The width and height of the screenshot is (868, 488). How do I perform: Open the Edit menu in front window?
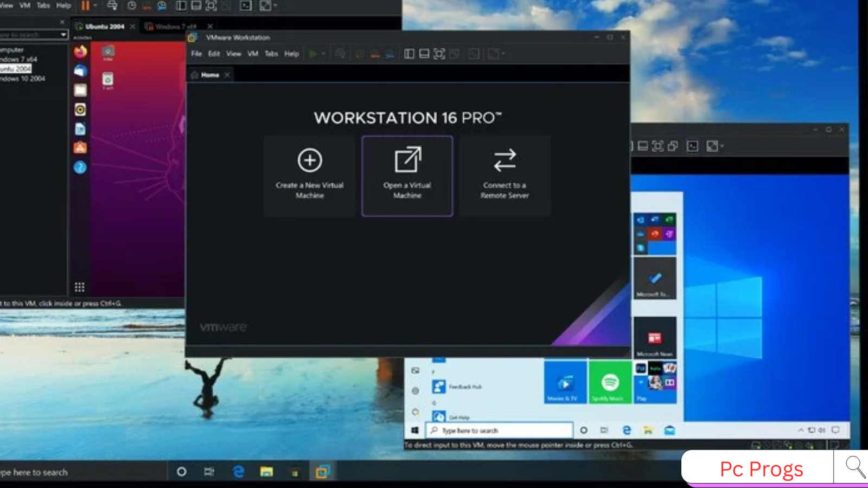tap(214, 54)
